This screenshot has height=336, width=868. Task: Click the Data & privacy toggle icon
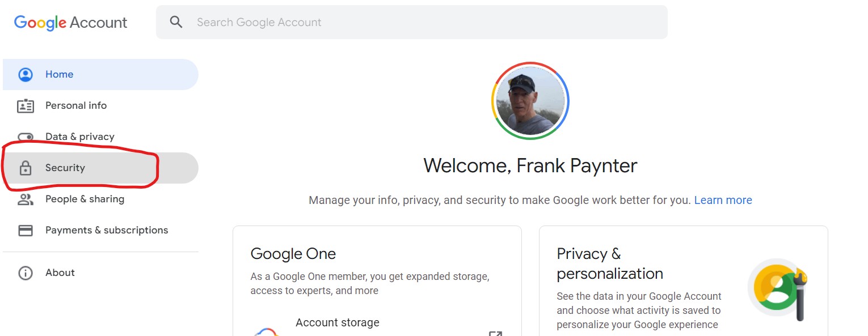[26, 137]
